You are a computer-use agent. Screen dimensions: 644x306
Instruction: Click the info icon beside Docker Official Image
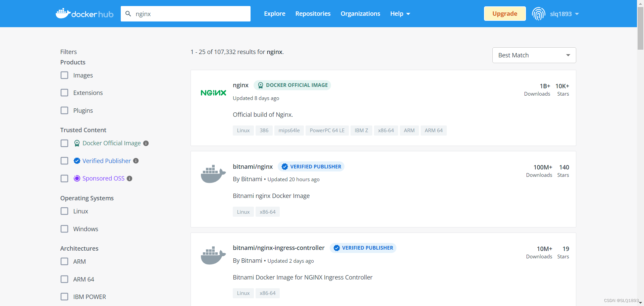point(146,143)
